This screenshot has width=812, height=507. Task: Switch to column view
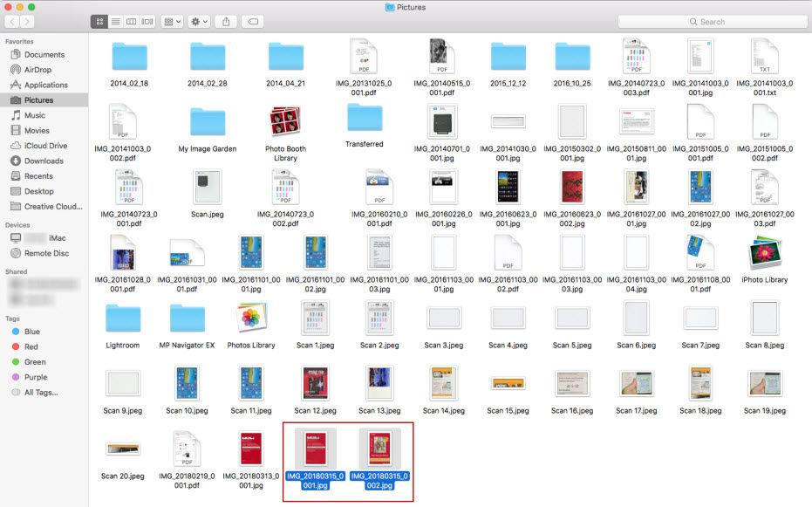132,22
